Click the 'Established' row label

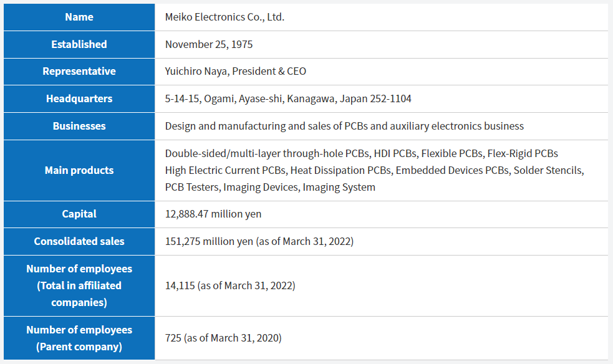click(79, 44)
